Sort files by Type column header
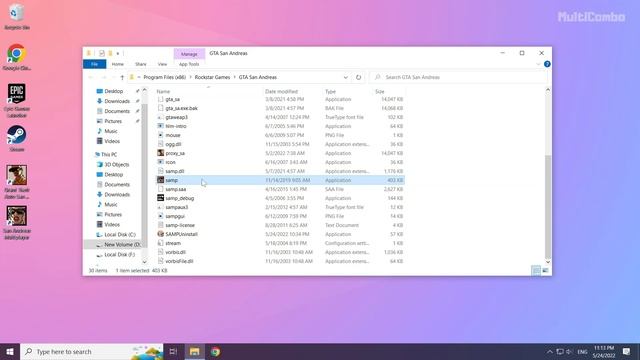The width and height of the screenshot is (640, 360). tap(330, 91)
